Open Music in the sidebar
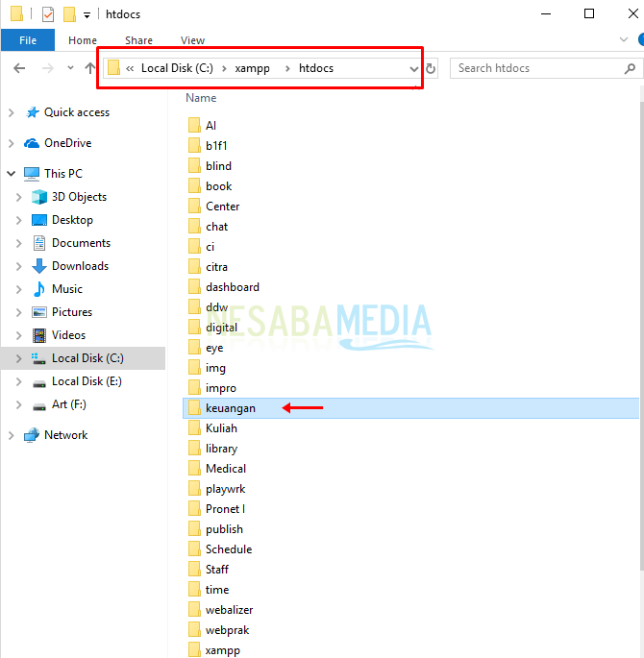Viewport: 644px width, 658px height. click(66, 289)
